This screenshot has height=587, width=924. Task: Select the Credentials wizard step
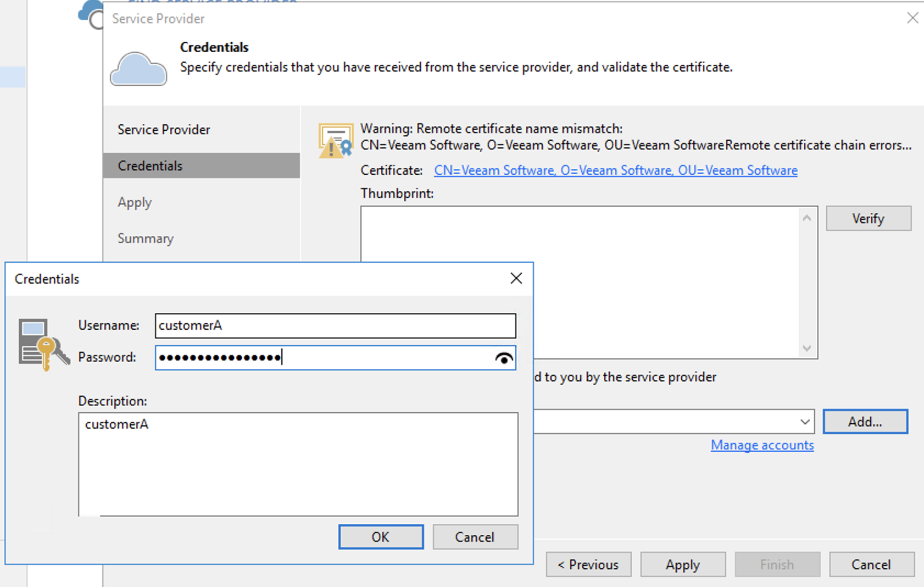(202, 165)
